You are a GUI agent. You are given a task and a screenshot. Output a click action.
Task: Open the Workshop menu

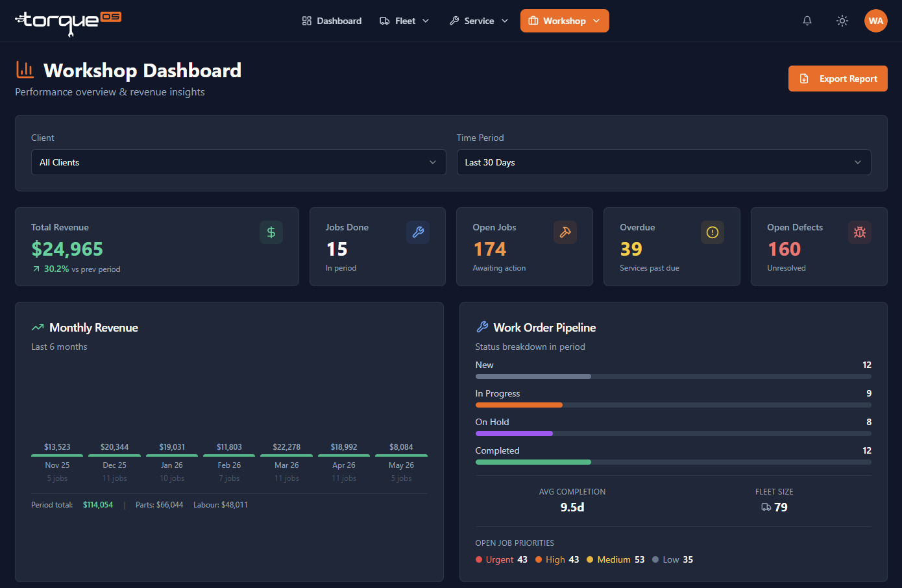[565, 21]
